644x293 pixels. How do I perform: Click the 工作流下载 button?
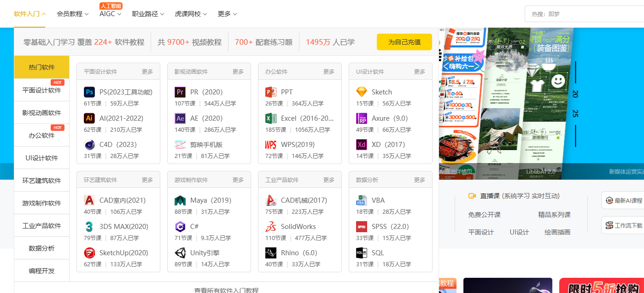[623, 225]
